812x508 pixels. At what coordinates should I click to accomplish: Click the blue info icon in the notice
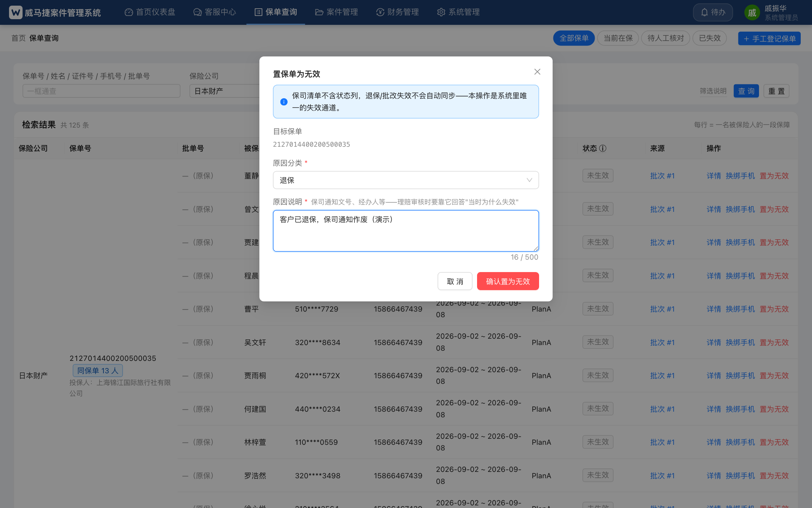(x=284, y=102)
